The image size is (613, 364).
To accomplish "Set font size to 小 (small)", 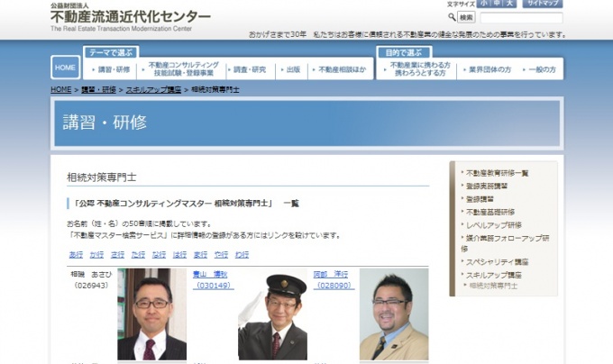I will point(483,4).
